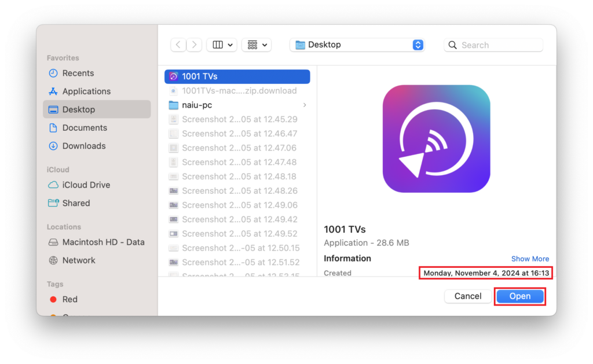Open Applications from the sidebar
This screenshot has width=593, height=364.
pos(86,91)
